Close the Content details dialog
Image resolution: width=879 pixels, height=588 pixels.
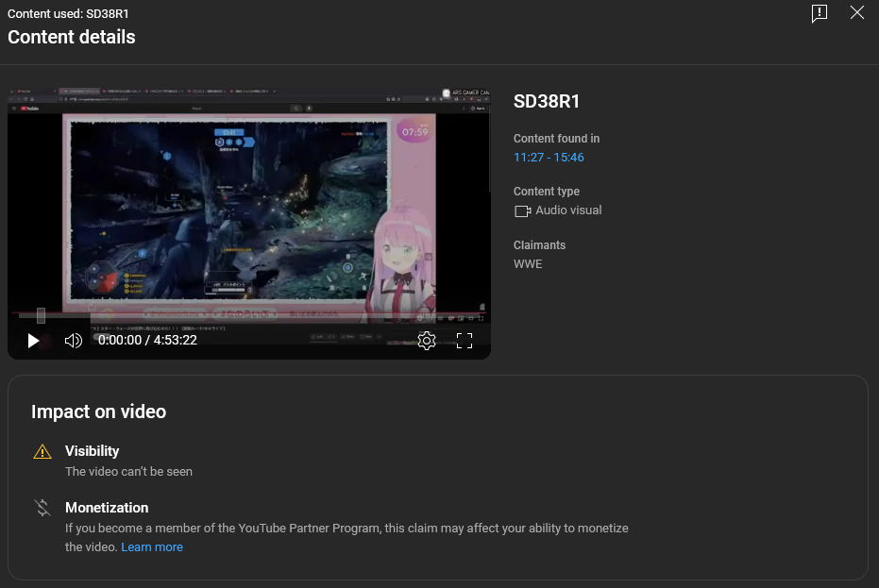click(x=856, y=13)
